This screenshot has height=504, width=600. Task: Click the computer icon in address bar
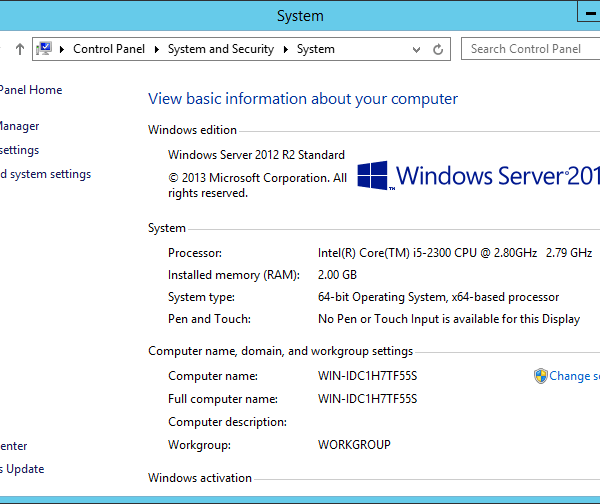[44, 49]
